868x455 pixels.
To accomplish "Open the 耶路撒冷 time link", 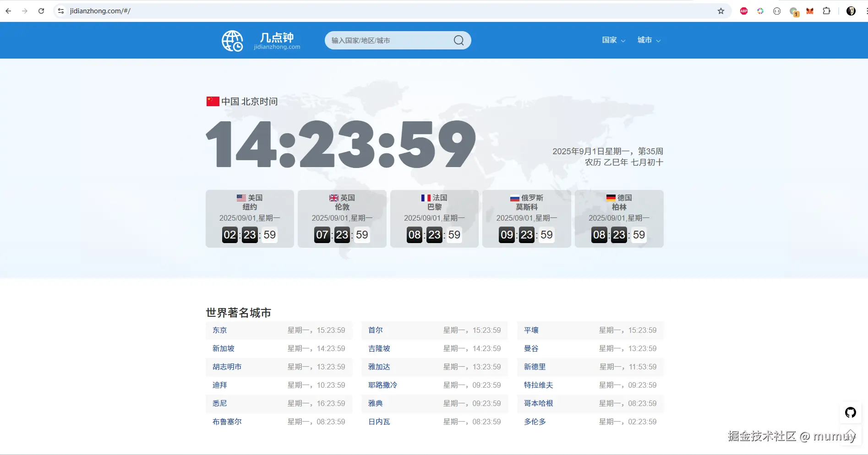I will tap(383, 385).
